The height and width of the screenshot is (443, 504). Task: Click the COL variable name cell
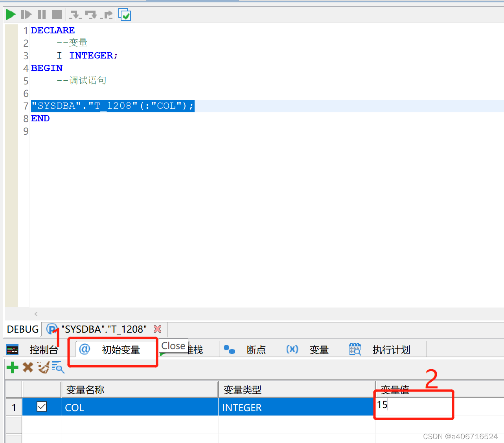click(x=140, y=407)
